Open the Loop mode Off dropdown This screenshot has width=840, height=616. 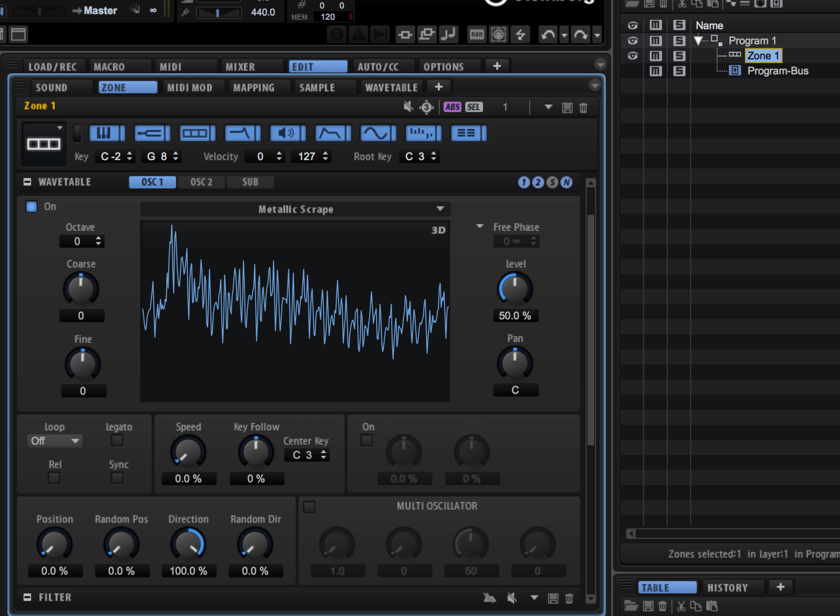pyautogui.click(x=55, y=441)
